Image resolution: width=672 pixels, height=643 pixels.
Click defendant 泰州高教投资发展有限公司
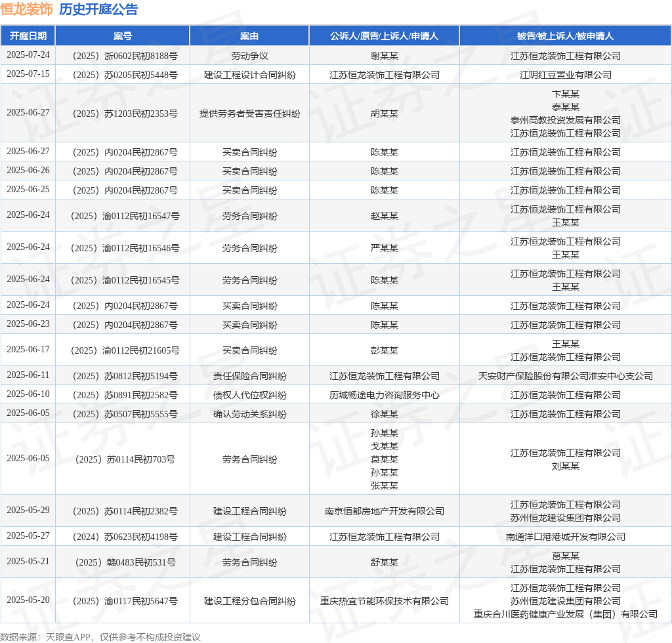pyautogui.click(x=565, y=120)
